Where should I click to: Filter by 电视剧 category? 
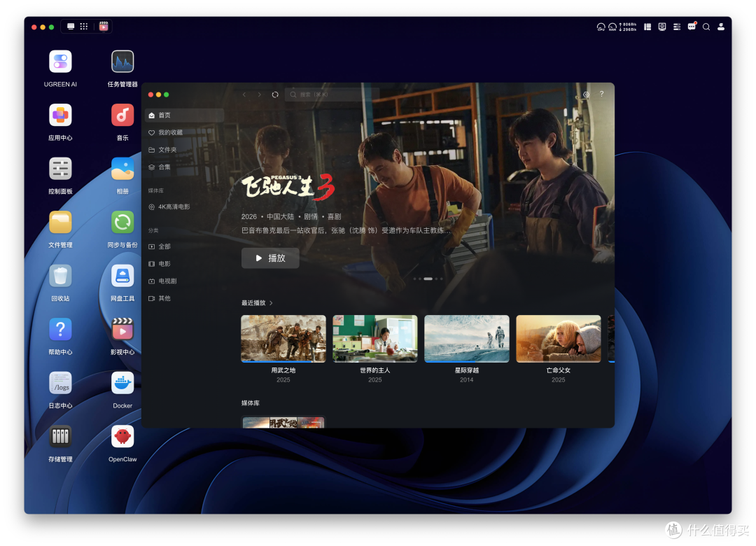click(x=184, y=281)
